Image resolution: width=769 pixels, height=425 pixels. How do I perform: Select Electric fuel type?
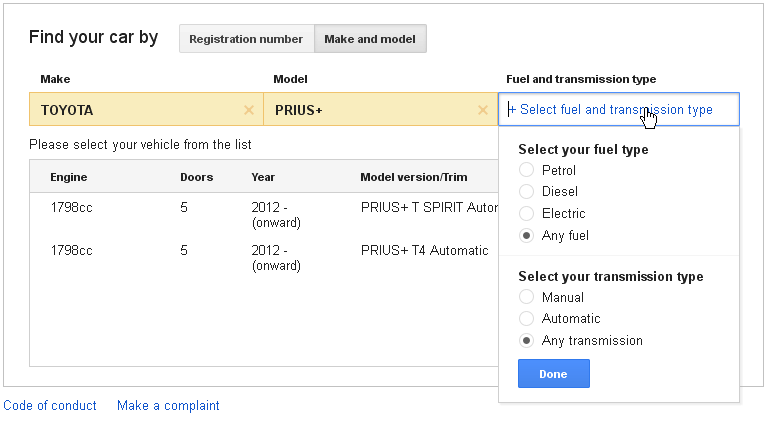[526, 213]
